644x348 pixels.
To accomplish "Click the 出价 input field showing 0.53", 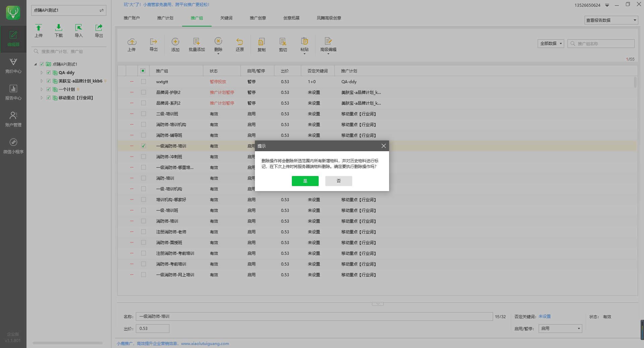I will [x=153, y=329].
